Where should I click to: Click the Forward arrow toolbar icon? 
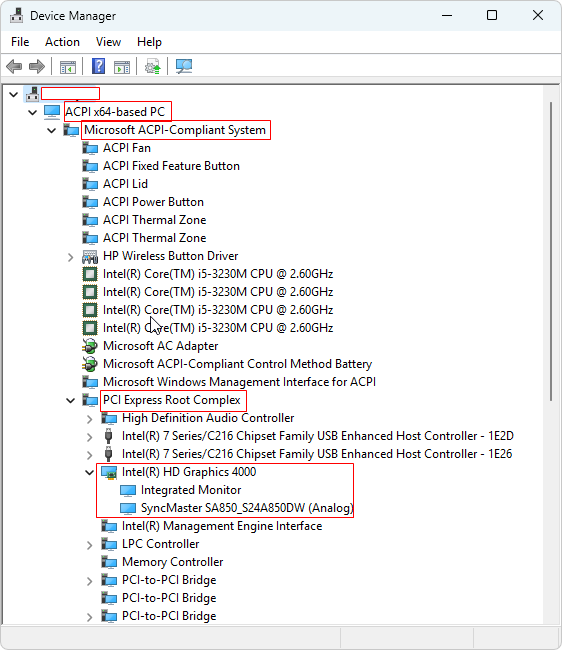(x=37, y=66)
